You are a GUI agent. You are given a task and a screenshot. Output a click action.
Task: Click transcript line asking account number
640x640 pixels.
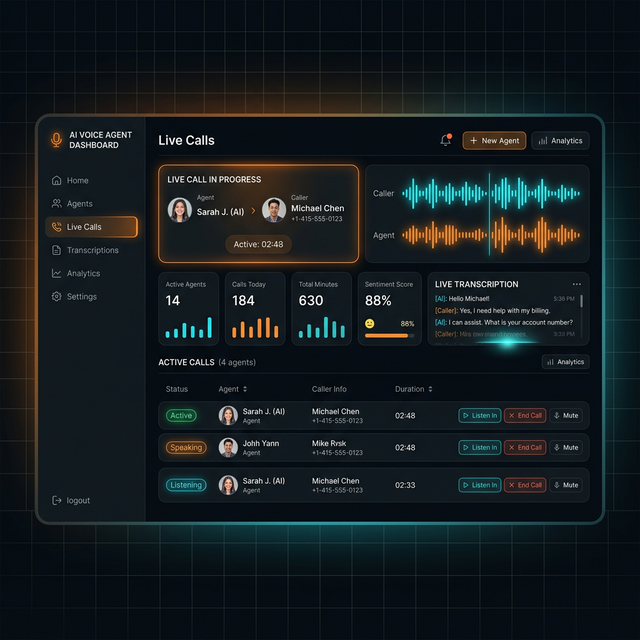point(504,322)
